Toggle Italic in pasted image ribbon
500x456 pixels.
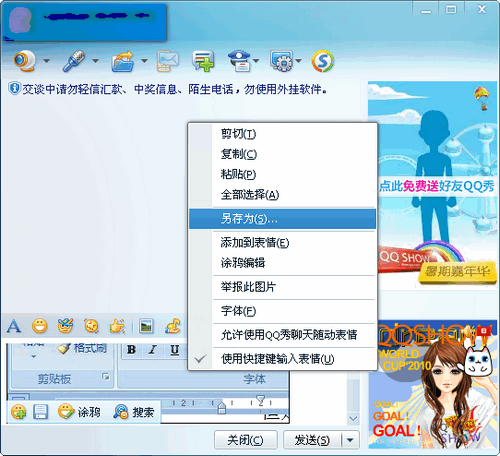pos(153,350)
